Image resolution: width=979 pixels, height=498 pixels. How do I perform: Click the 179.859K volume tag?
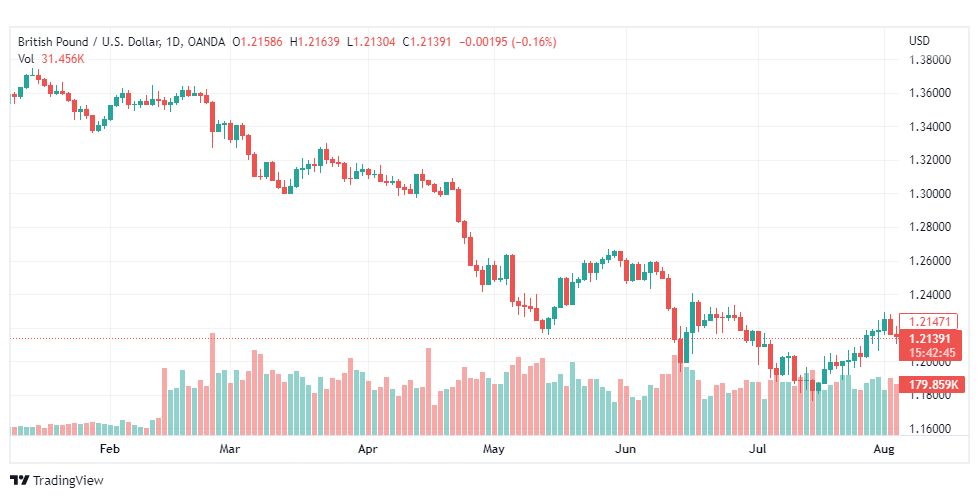pos(932,384)
